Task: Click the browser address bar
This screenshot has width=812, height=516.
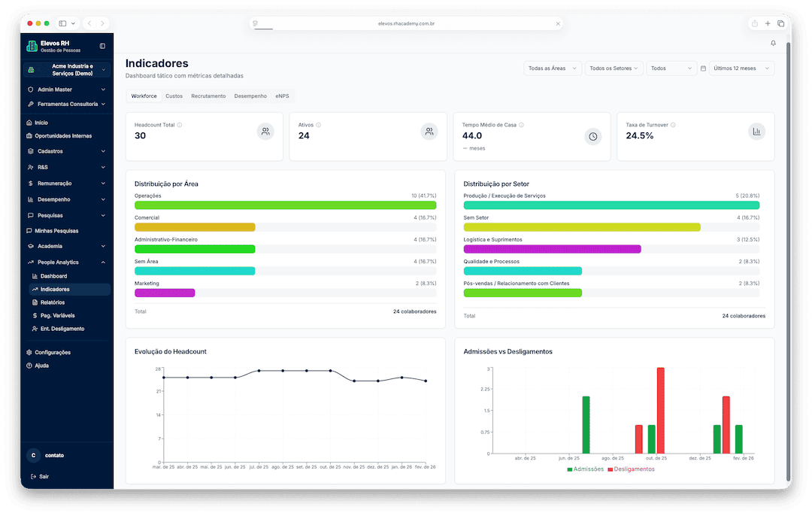Action: 406,23
